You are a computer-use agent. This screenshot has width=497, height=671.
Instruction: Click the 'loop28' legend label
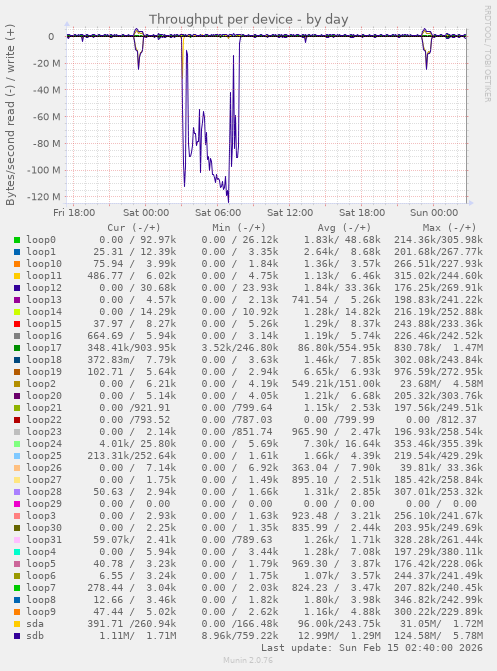(x=44, y=492)
